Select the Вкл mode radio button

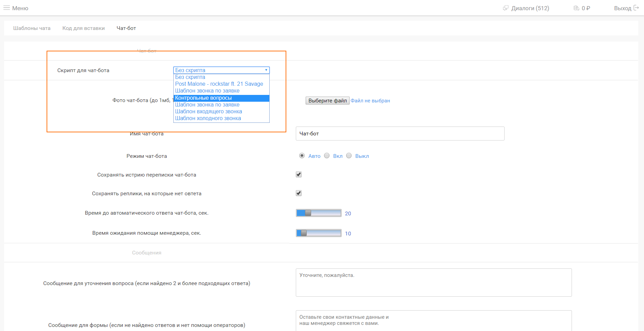pos(327,156)
